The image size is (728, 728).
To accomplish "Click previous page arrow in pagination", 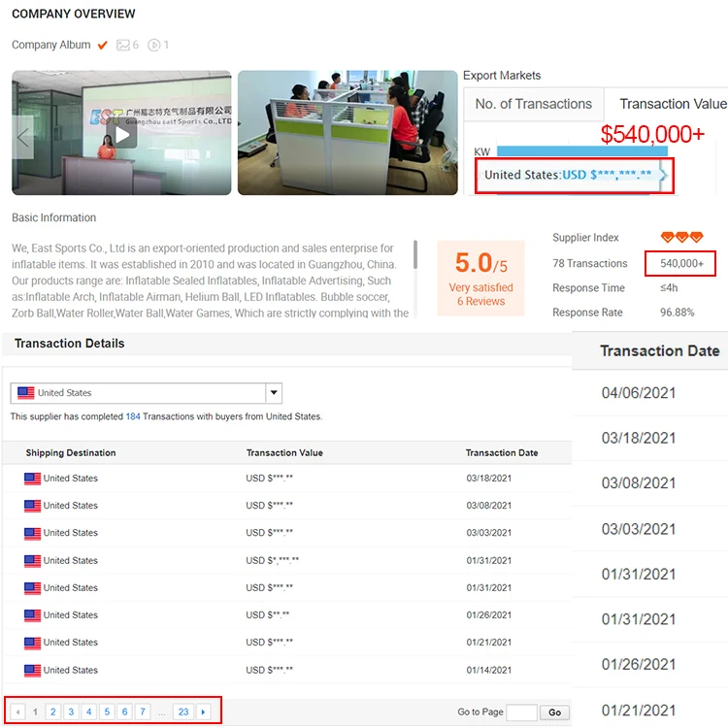I will (x=18, y=711).
